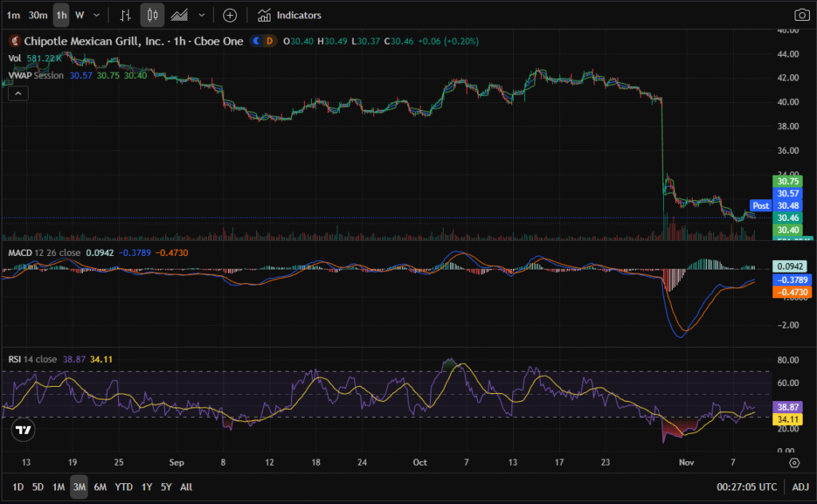The height and width of the screenshot is (504, 817).
Task: Click the MACD indicator legend title
Action: 19,253
